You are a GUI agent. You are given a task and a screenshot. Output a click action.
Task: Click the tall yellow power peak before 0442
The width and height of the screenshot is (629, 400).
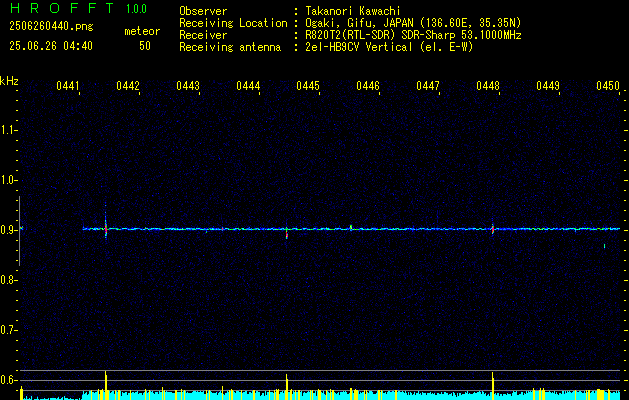pyautogui.click(x=106, y=385)
